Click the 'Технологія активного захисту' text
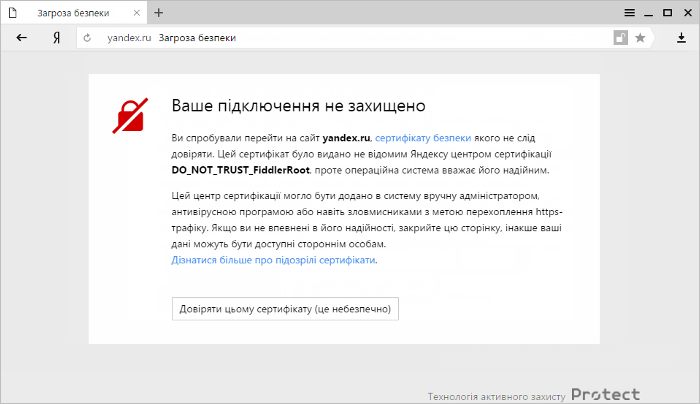 click(x=496, y=396)
